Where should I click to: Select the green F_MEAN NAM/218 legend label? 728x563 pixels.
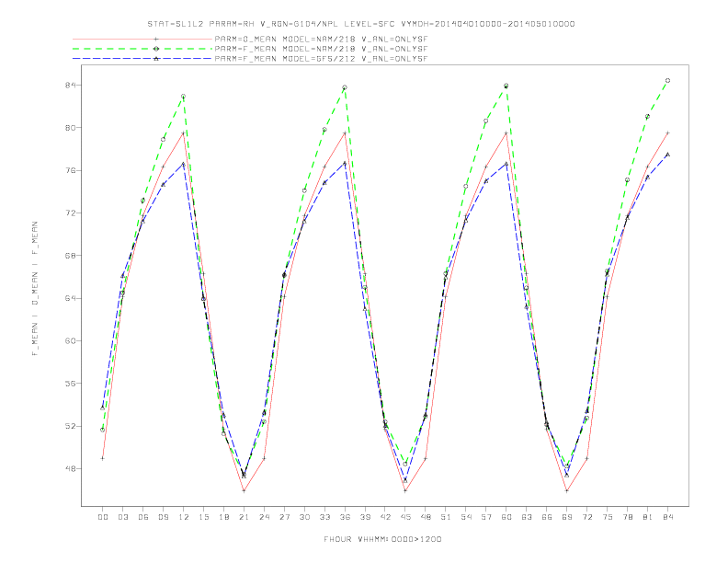pyautogui.click(x=321, y=49)
